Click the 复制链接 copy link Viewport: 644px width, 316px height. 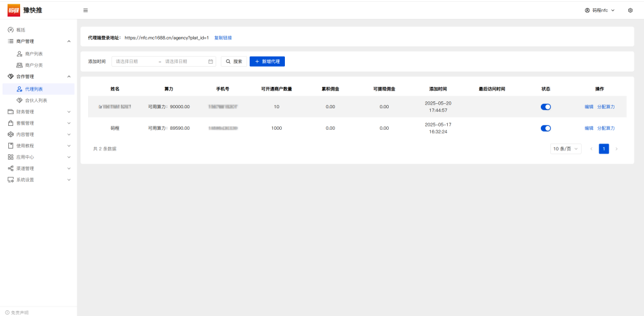(x=223, y=38)
